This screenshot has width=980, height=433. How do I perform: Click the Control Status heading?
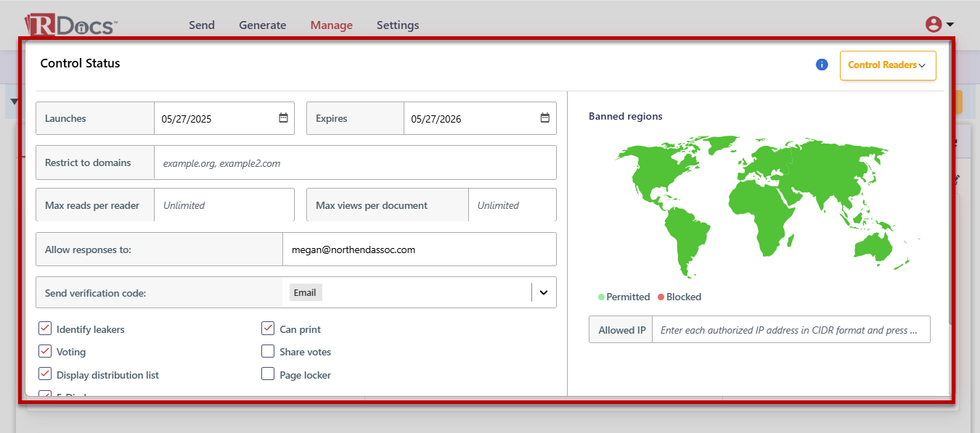(80, 63)
